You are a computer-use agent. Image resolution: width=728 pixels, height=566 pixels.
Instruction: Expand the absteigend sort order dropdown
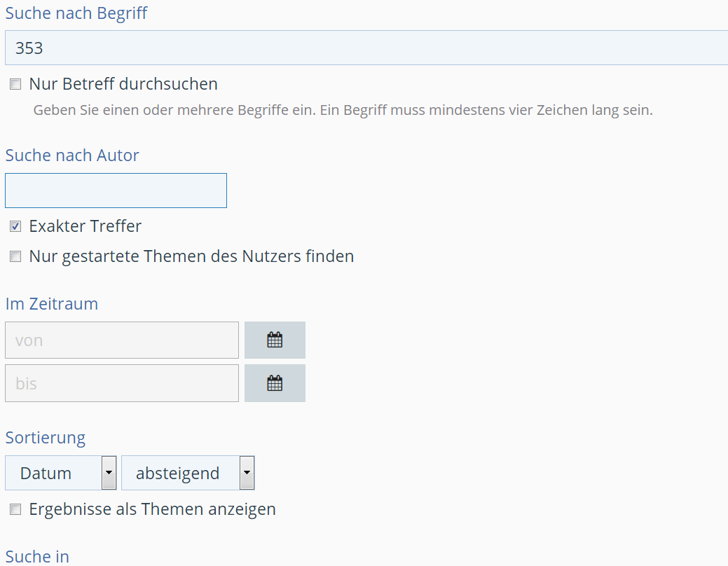(187, 473)
